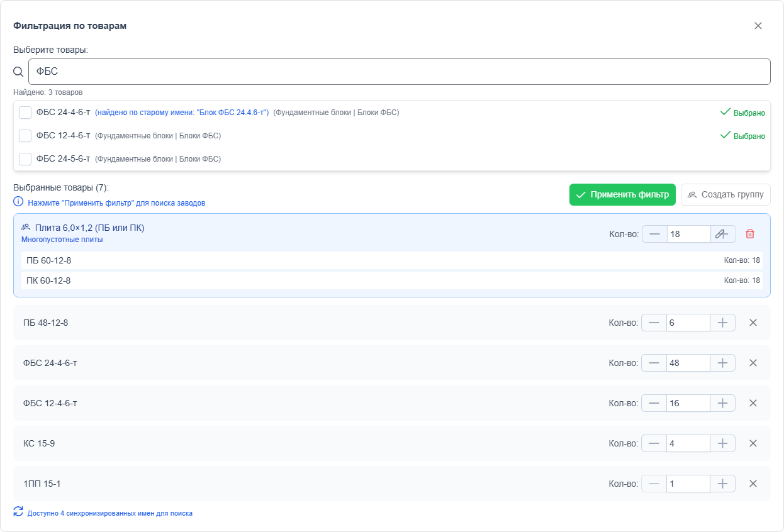Remove ФБС 24-4-6-т from selected products
Screen dimensions: 784x532
point(753,363)
